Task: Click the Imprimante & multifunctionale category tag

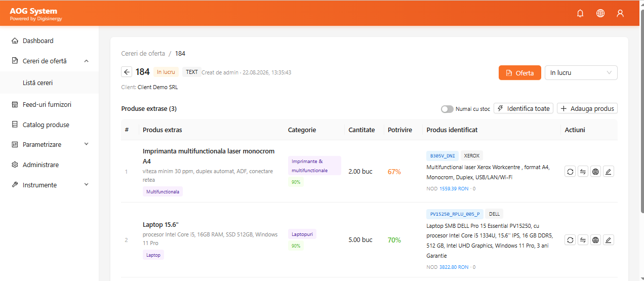Action: click(x=314, y=166)
